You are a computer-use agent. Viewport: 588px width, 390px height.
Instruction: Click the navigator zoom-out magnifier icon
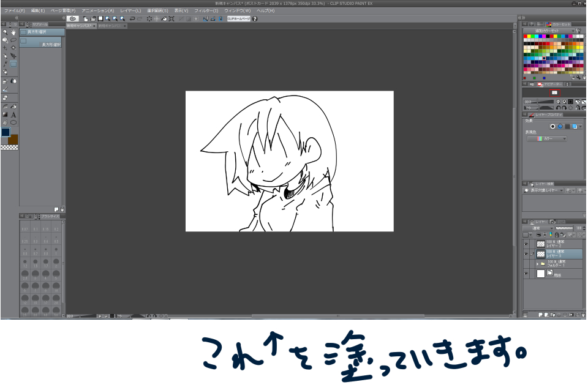(558, 102)
